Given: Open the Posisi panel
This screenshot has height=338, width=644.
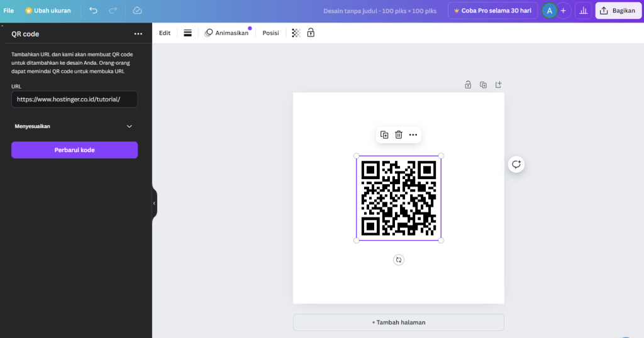Looking at the screenshot, I should click(x=270, y=33).
